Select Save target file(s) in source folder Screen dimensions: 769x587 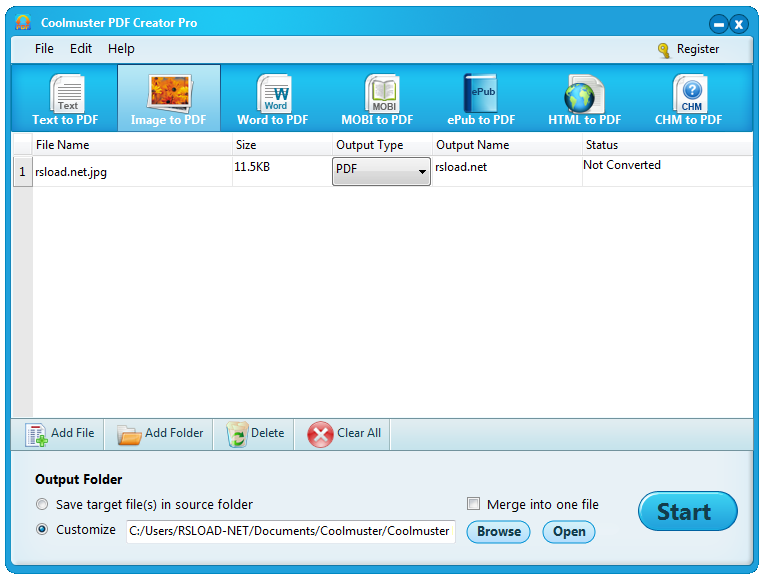pos(42,504)
